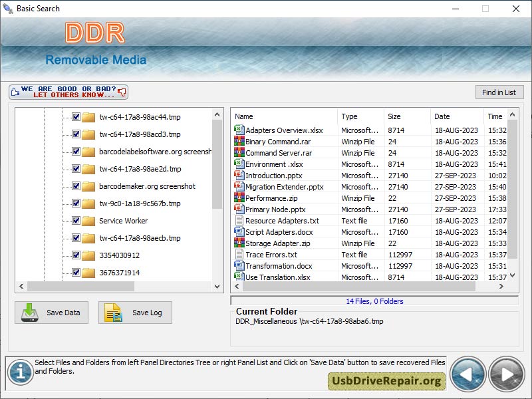Click the Save Log button
The height and width of the screenshot is (399, 532).
pyautogui.click(x=136, y=313)
